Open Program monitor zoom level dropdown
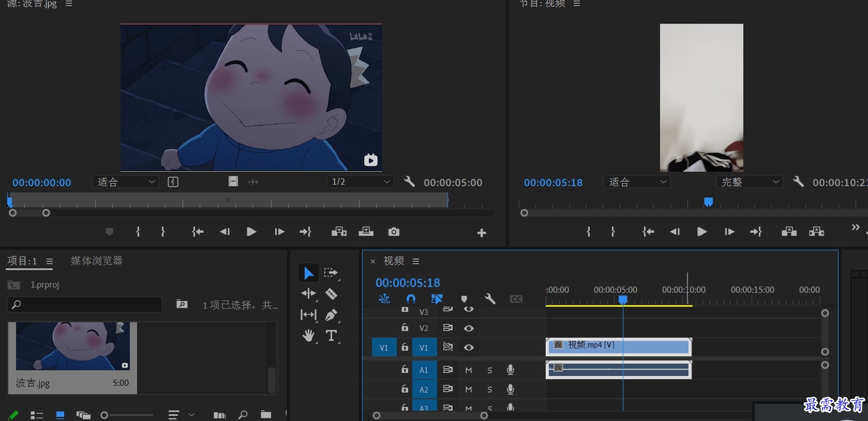This screenshot has width=868, height=421. pyautogui.click(x=637, y=182)
